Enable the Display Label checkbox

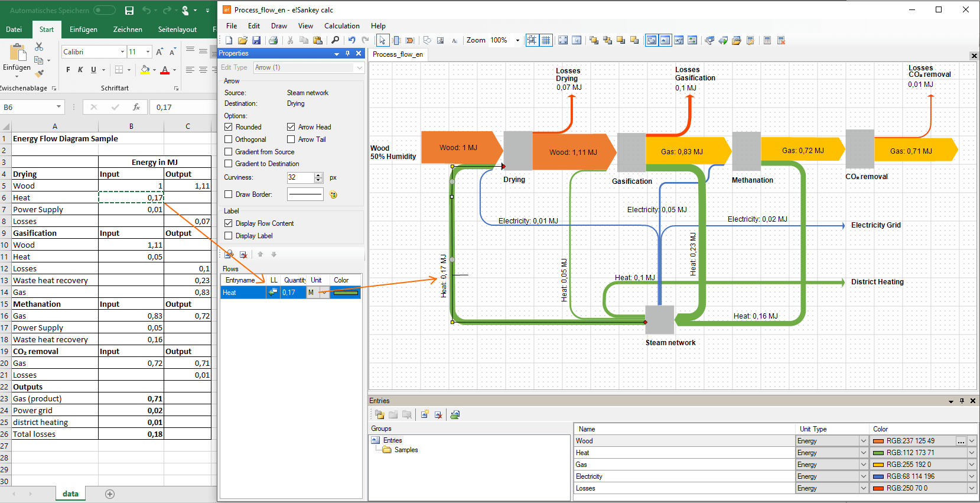pos(229,236)
